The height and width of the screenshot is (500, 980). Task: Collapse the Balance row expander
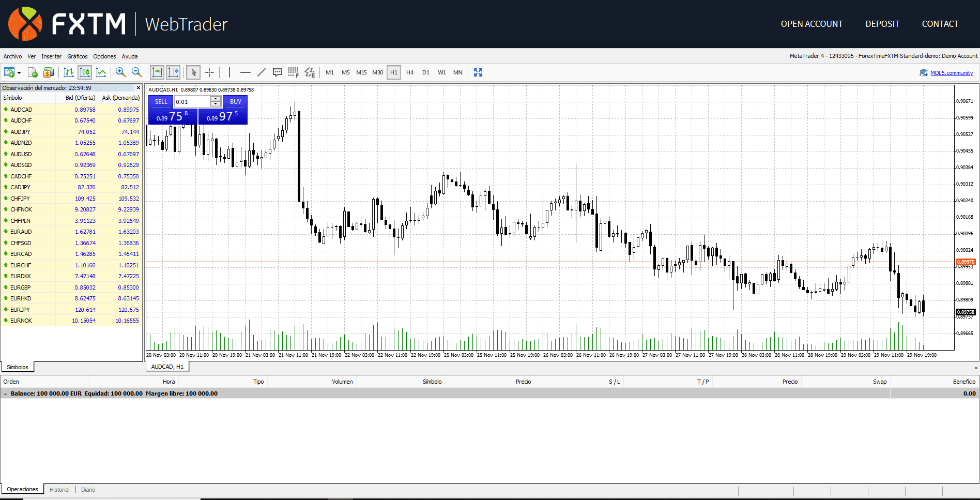point(6,393)
